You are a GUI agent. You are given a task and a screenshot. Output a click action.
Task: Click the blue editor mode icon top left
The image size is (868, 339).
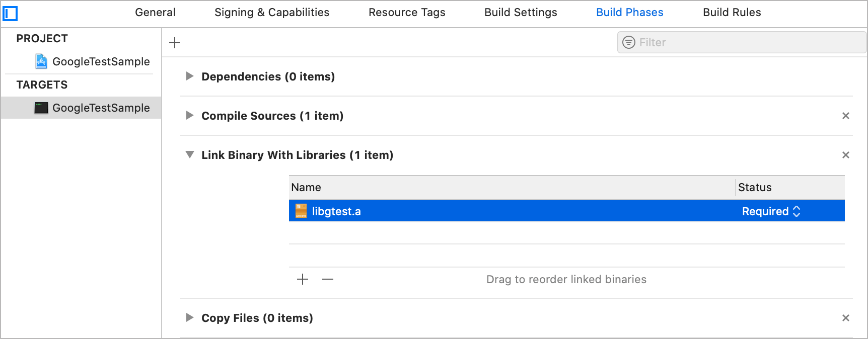[11, 13]
